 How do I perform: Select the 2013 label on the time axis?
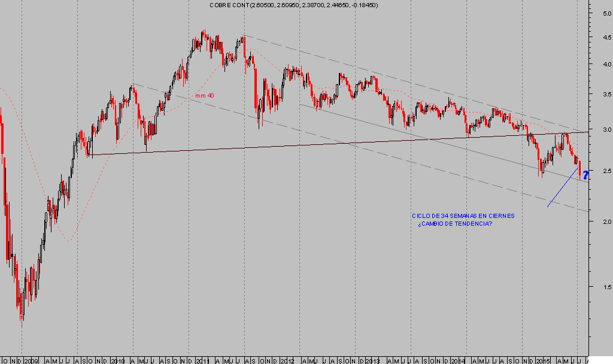tap(373, 361)
